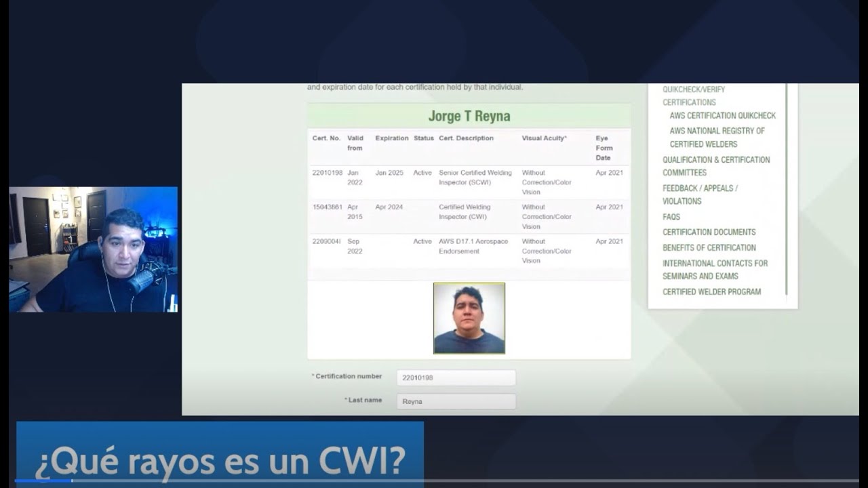Click the Jan 2025 expiration cell
The width and height of the screenshot is (868, 488).
pos(389,173)
